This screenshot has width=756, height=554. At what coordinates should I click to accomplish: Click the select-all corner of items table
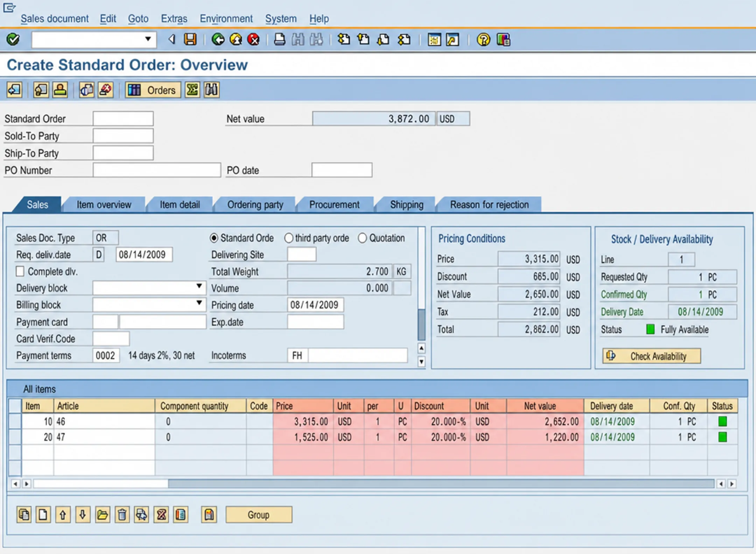15,406
